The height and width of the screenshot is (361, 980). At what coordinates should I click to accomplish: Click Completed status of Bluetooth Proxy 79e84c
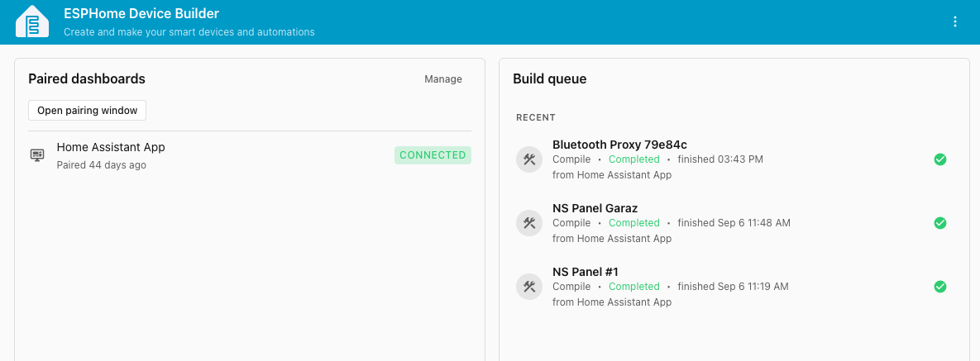click(633, 159)
